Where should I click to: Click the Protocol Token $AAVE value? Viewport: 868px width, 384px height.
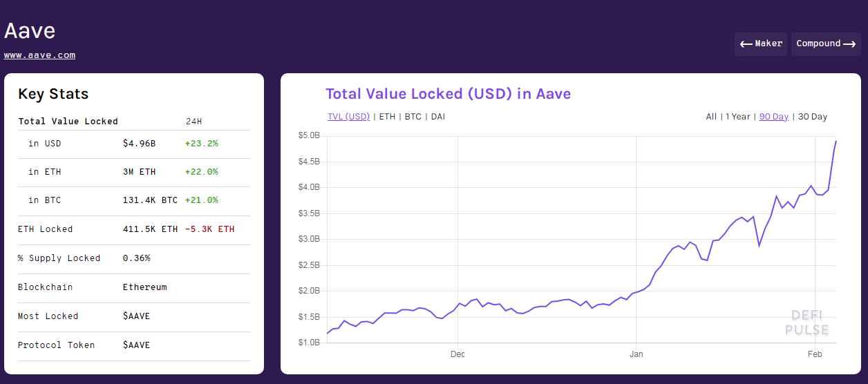coord(136,345)
